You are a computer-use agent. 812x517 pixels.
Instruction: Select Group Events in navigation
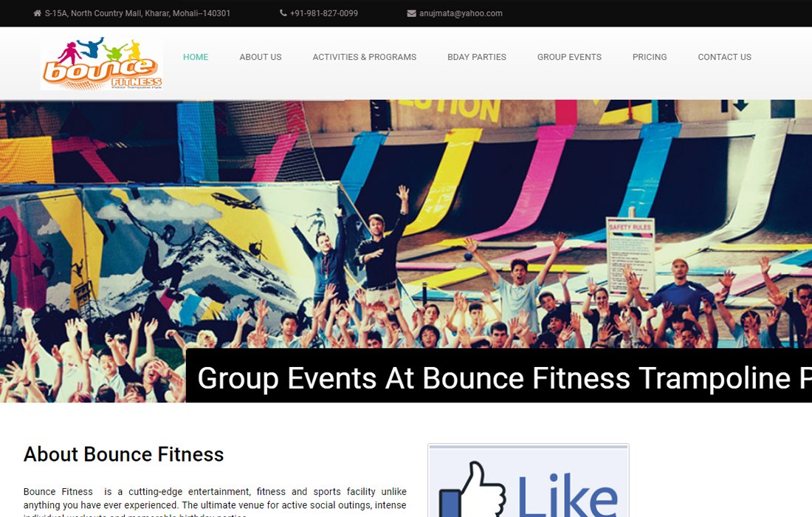click(x=569, y=57)
